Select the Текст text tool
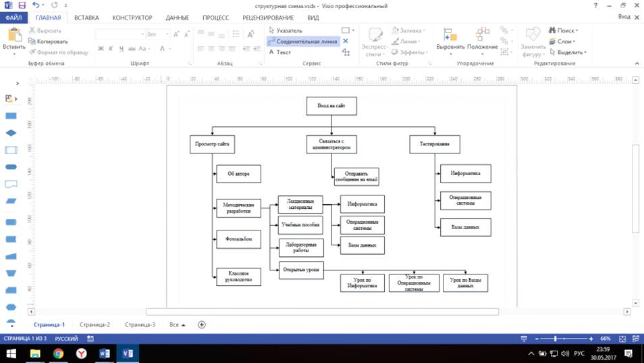Viewport: 644px width, 363px height. [280, 52]
